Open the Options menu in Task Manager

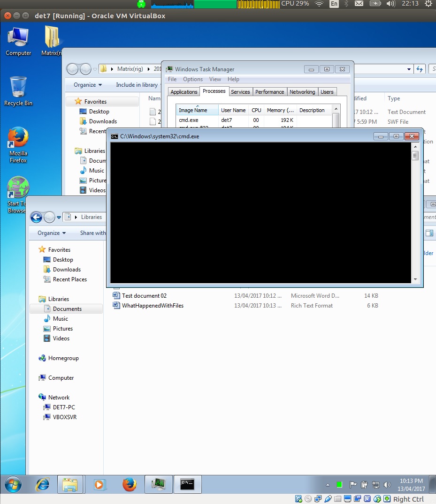click(x=193, y=79)
